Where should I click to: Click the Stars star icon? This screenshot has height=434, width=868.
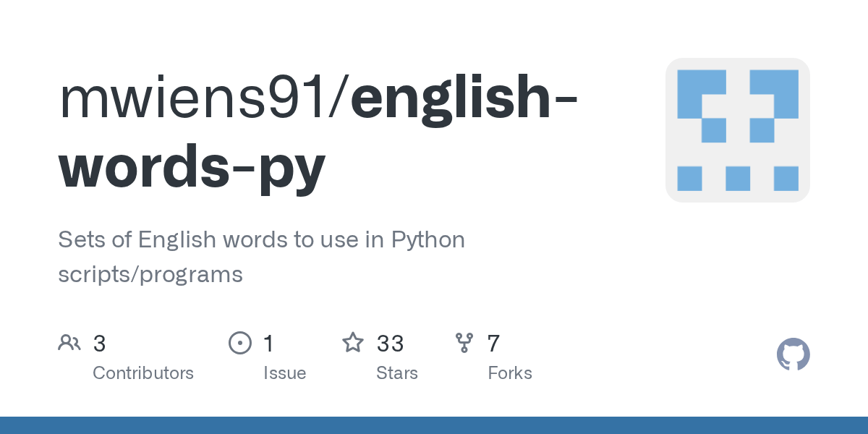[x=353, y=342]
